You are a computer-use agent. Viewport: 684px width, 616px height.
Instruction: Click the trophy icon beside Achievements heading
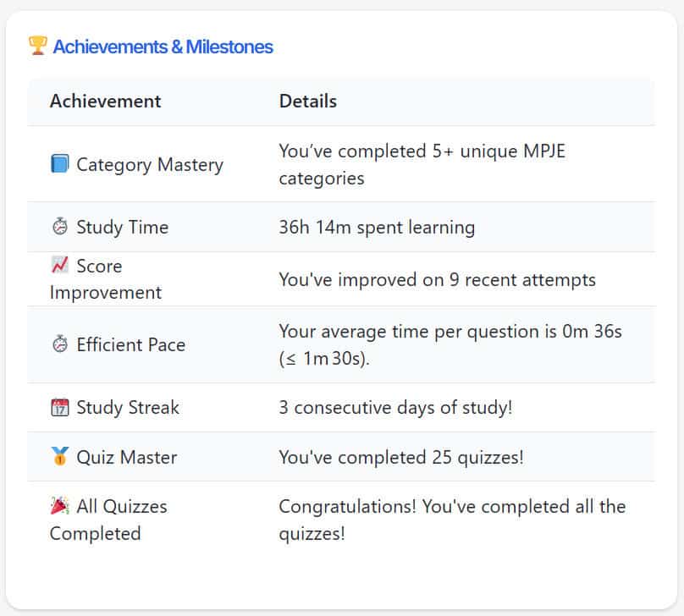(38, 46)
